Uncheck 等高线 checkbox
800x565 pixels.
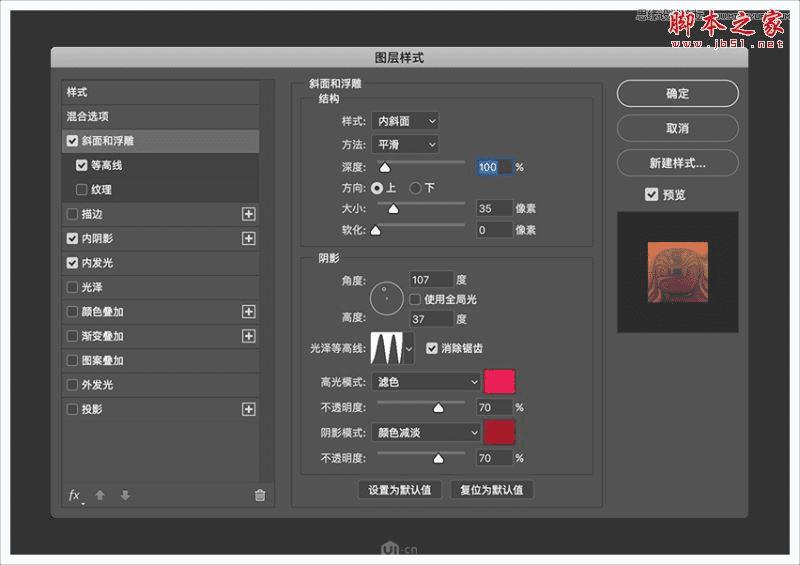82,165
